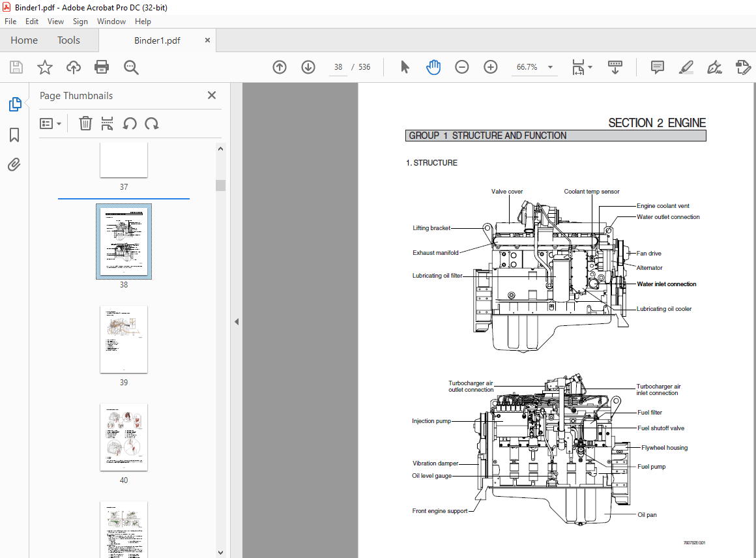This screenshot has width=756, height=558.
Task: Switch to the Home tab
Action: 24,40
